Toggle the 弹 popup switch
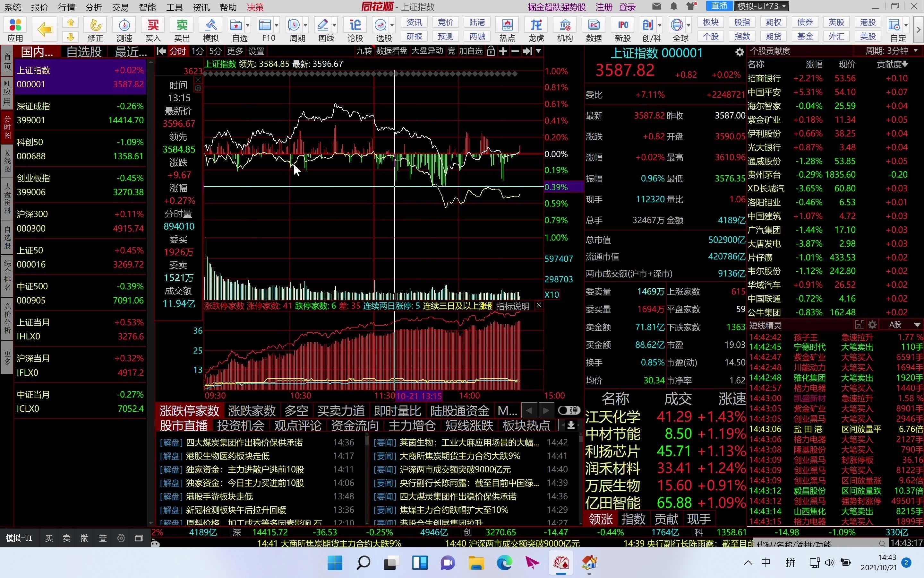 569,410
